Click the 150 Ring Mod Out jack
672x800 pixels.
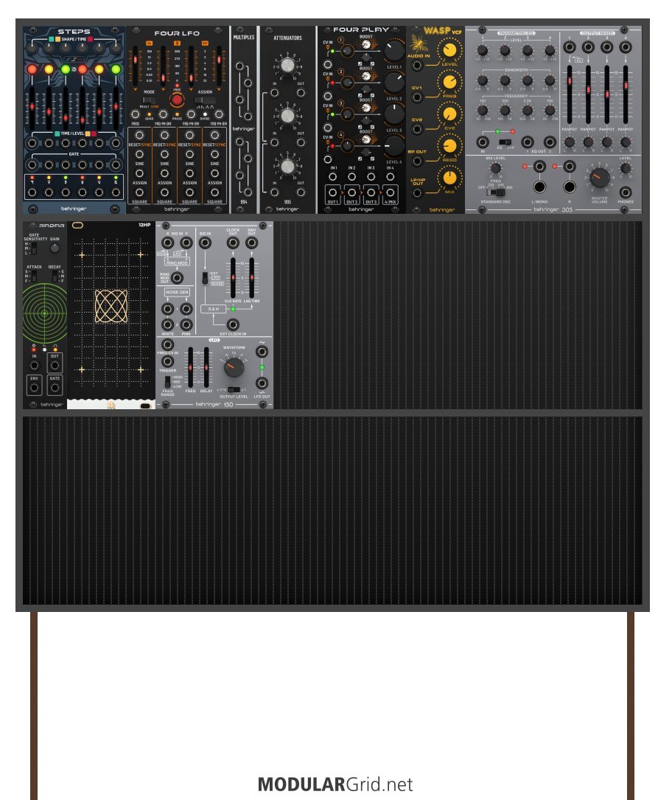177,278
